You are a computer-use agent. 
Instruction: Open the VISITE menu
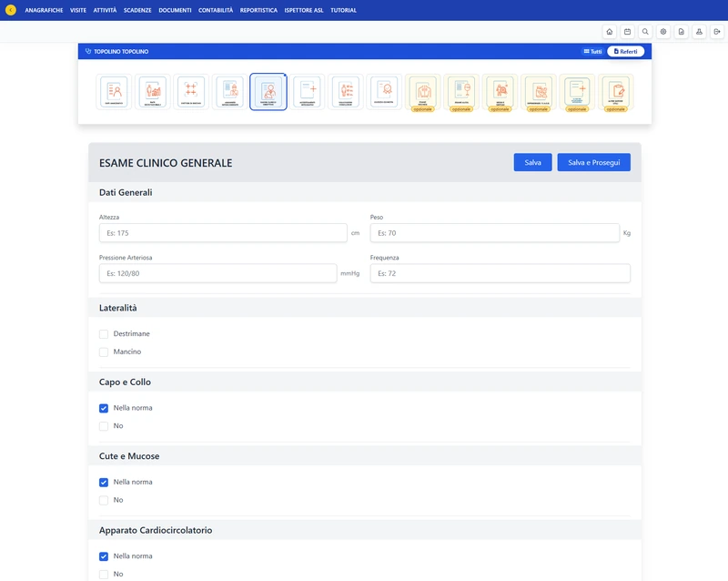click(78, 10)
